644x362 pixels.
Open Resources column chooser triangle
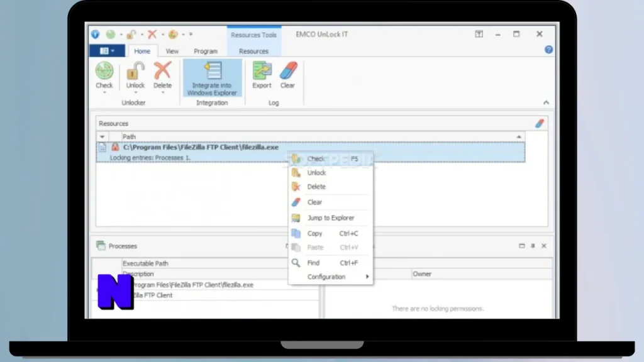click(103, 136)
